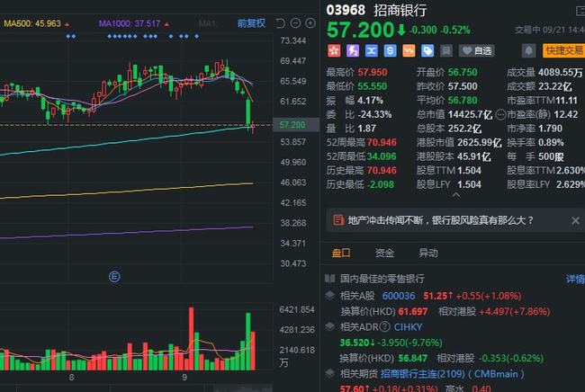Click the purple runner icon
Screen dimensions: 585x392
coord(353,50)
